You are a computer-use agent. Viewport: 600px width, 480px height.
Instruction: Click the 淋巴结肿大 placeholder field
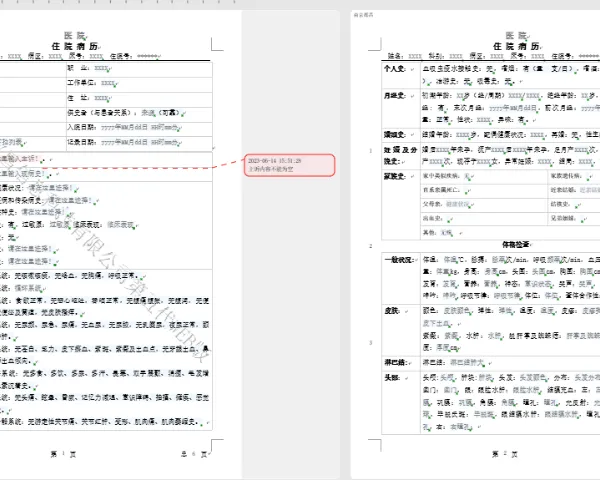click(x=467, y=362)
